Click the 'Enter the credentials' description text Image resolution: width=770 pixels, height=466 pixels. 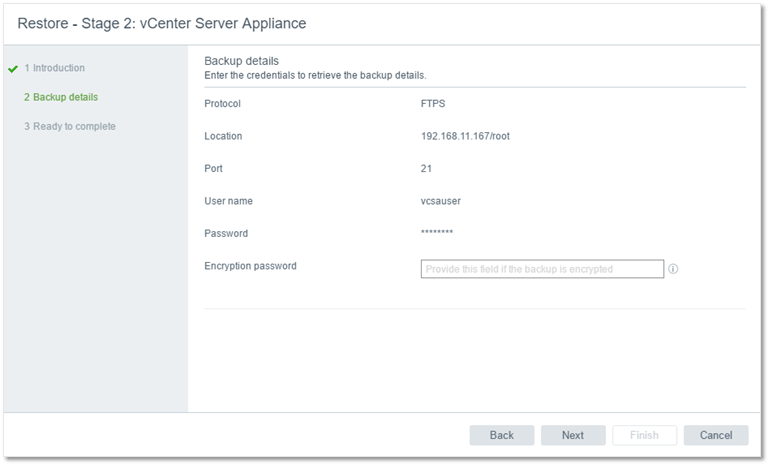point(315,75)
